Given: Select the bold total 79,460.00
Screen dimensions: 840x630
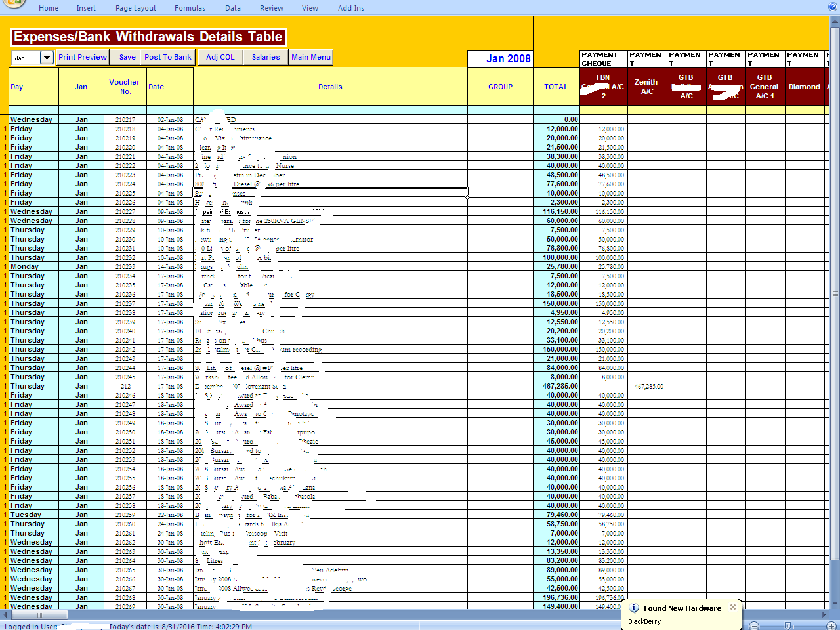Looking at the screenshot, I should point(556,515).
